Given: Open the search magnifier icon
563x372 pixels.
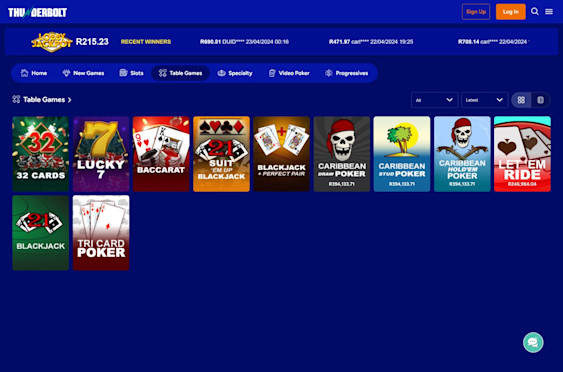Looking at the screenshot, I should coord(535,11).
